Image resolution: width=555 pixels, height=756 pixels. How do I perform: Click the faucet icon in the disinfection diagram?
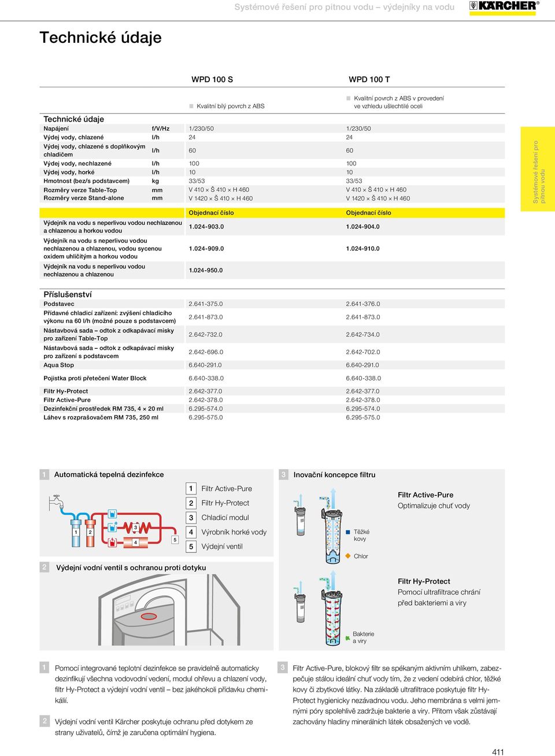tap(57, 501)
